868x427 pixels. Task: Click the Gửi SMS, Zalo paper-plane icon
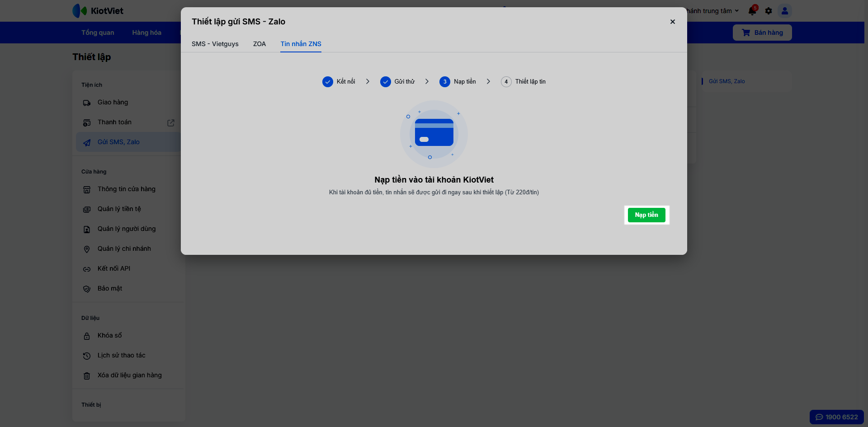click(x=87, y=142)
